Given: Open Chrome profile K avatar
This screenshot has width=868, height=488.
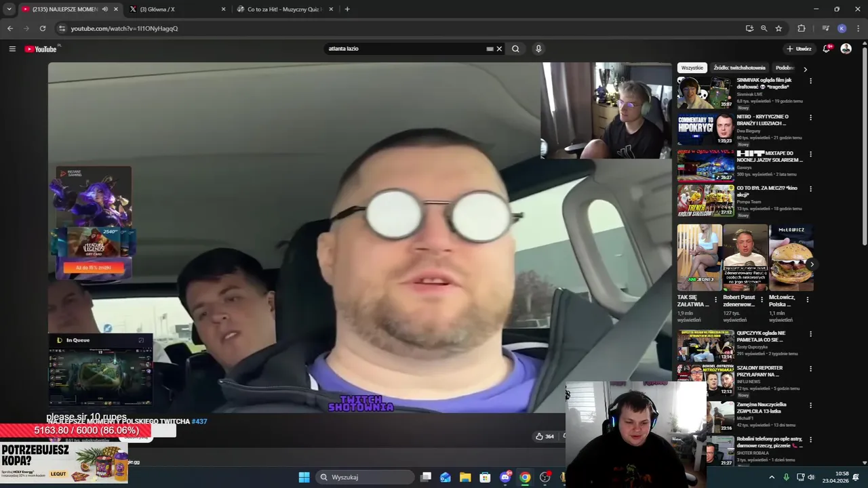Looking at the screenshot, I should (x=842, y=28).
